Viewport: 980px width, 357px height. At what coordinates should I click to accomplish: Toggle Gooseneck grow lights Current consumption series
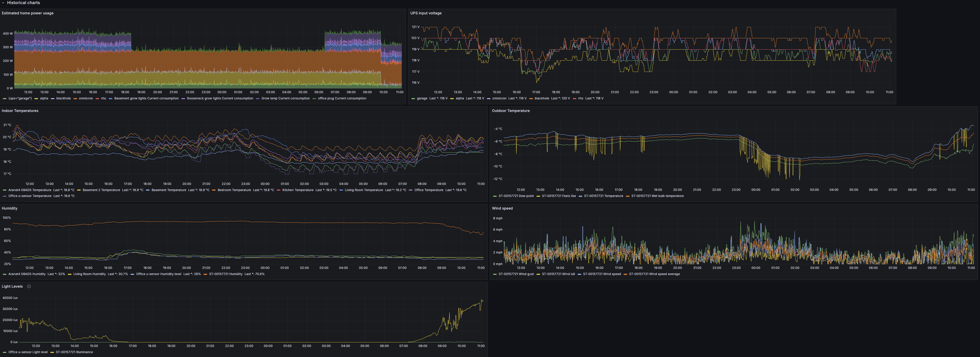click(220, 98)
